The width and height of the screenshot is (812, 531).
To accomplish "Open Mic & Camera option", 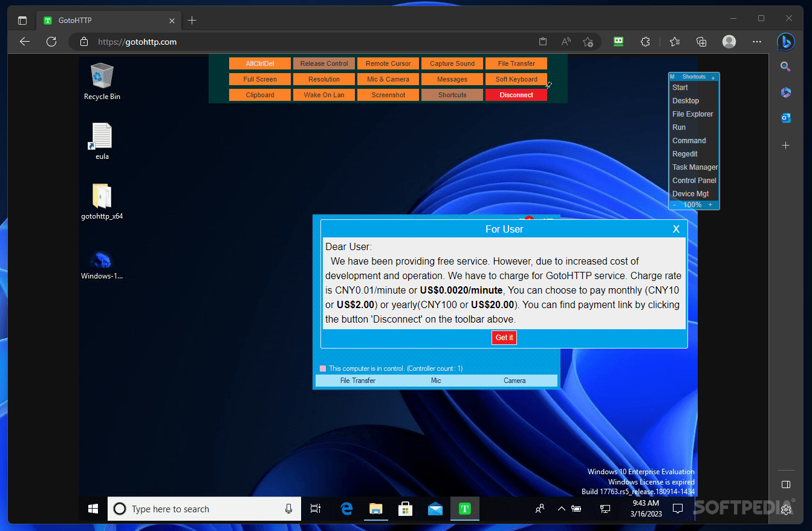I will pyautogui.click(x=388, y=79).
